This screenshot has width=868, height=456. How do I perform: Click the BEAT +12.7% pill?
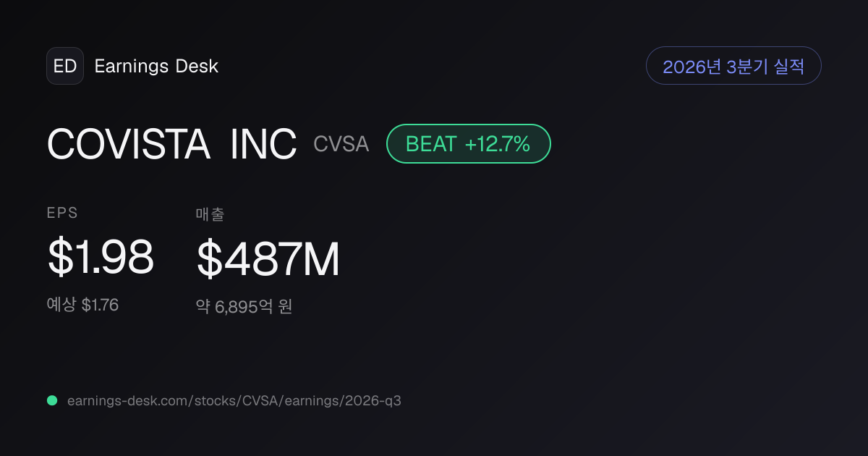[x=469, y=143]
